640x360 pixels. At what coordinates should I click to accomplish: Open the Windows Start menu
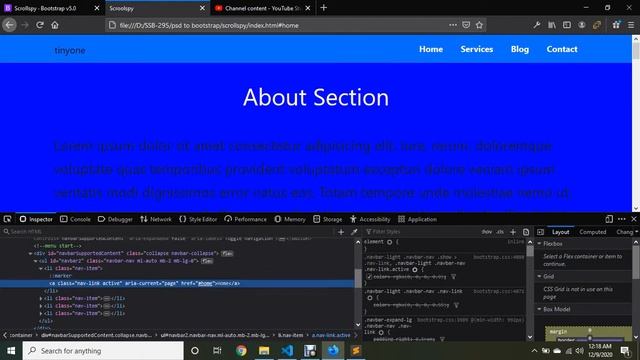11,351
